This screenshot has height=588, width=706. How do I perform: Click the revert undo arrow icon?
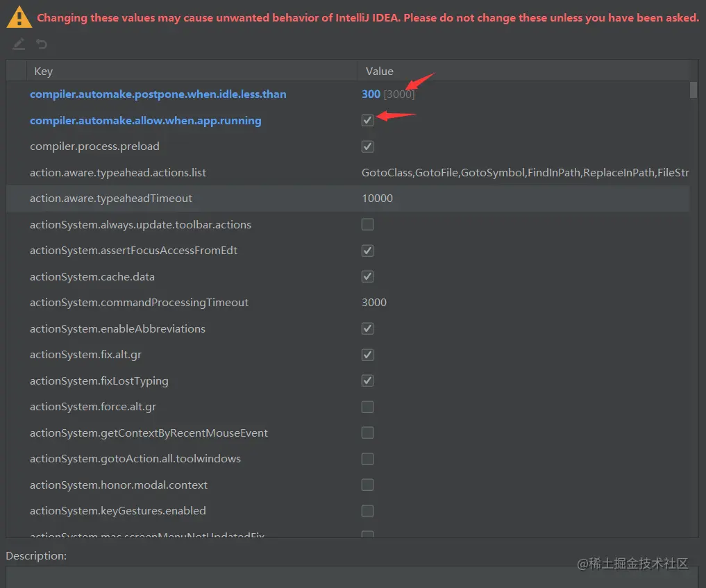click(x=42, y=44)
